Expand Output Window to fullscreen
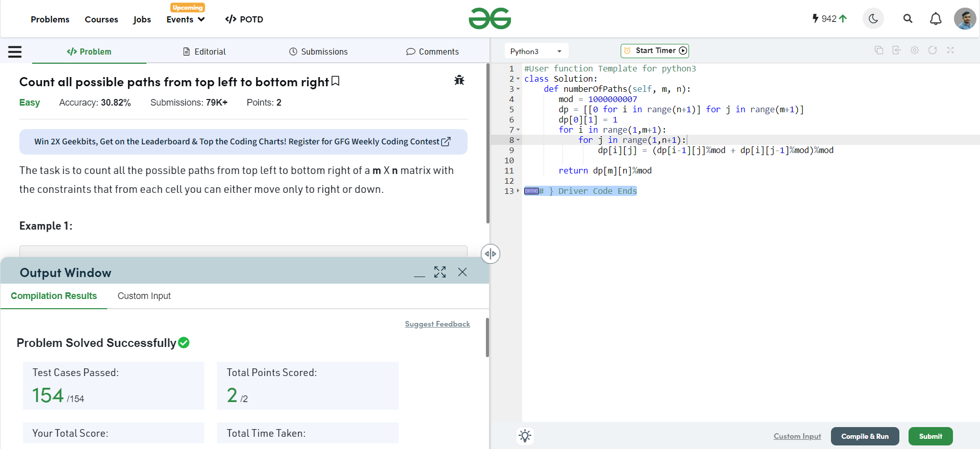Viewport: 980px width, 449px height. (440, 272)
